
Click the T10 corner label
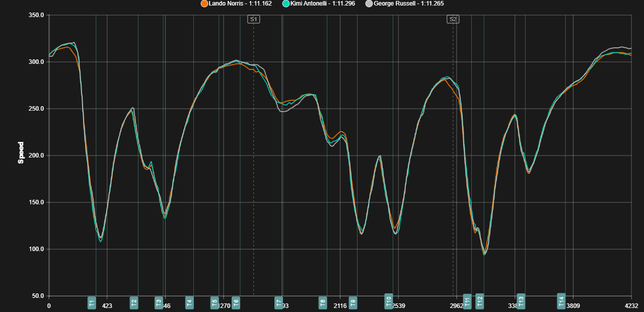pyautogui.click(x=389, y=301)
